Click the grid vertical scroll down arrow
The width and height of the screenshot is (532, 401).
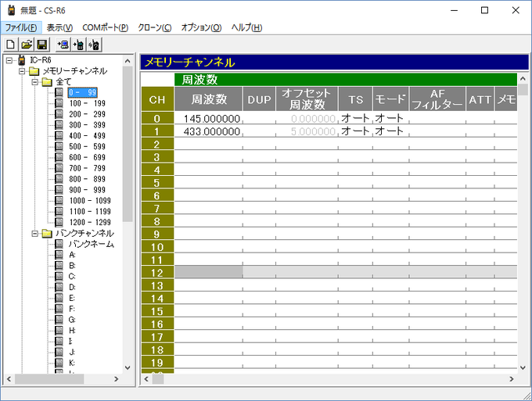point(523,367)
